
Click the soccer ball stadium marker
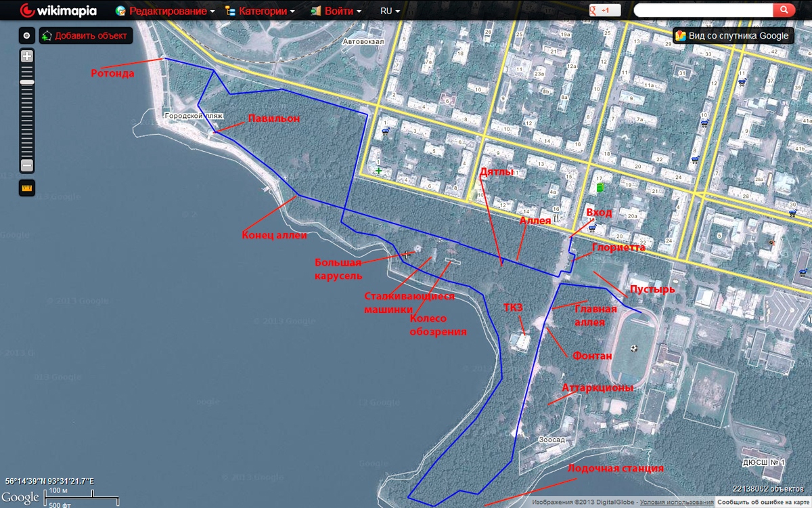[634, 348]
